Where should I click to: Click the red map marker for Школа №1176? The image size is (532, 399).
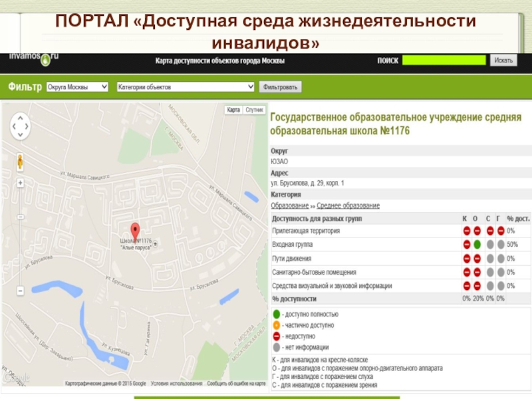coord(135,231)
